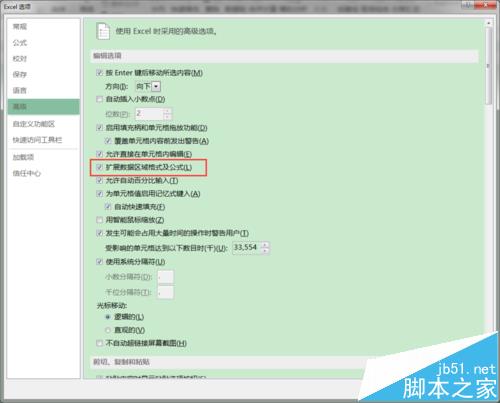The width and height of the screenshot is (500, 403).
Task: Toggle 允许自动百分比输入 checkbox
Action: (x=99, y=181)
